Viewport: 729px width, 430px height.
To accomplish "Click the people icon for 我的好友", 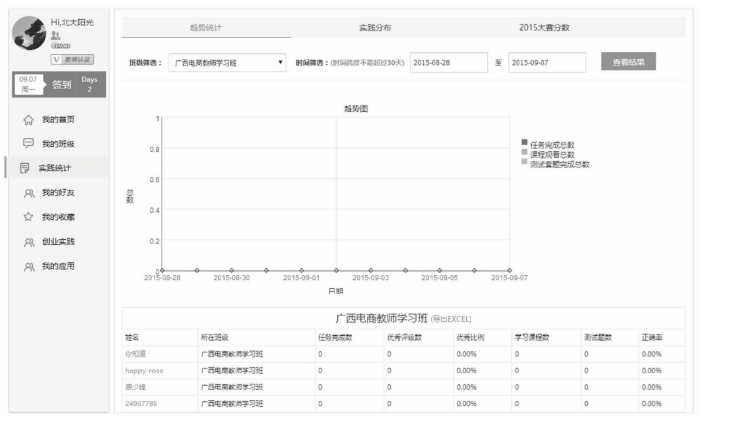I will (29, 193).
